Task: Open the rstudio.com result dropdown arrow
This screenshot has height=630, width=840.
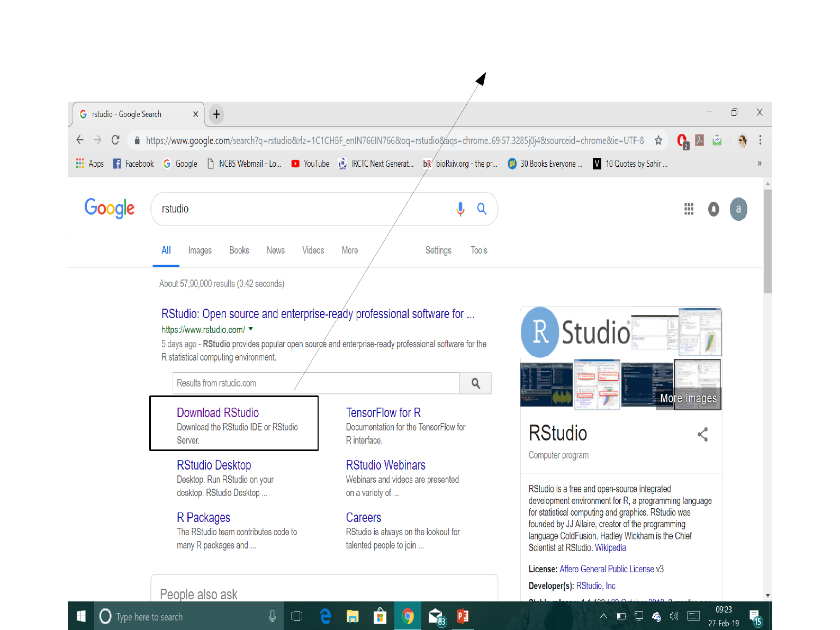Action: tap(251, 329)
